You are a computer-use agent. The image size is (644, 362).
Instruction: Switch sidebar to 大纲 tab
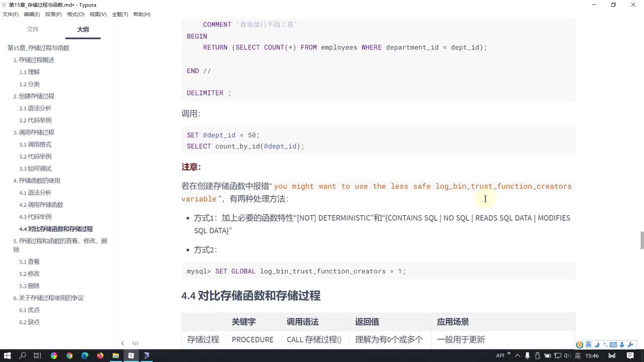[83, 30]
